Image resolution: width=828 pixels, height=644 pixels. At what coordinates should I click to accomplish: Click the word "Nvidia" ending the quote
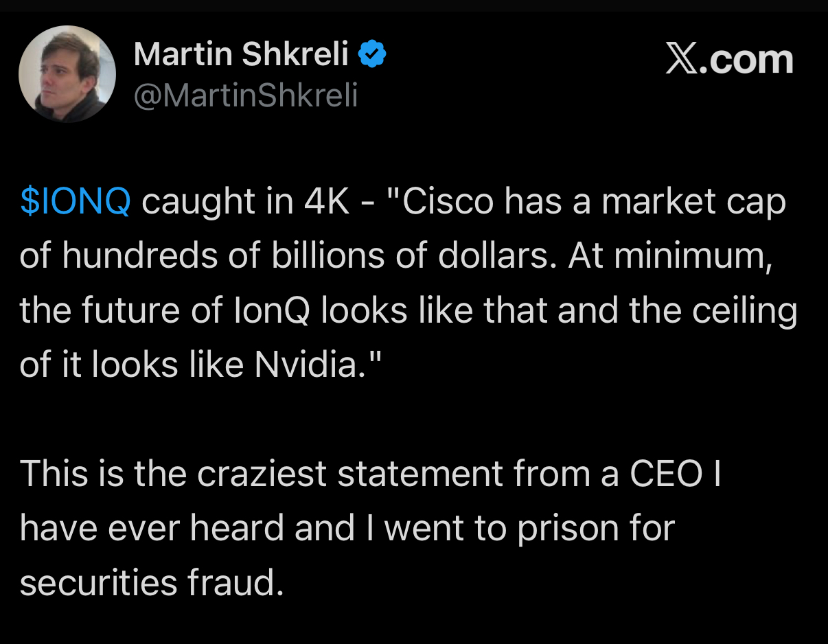tap(306, 365)
